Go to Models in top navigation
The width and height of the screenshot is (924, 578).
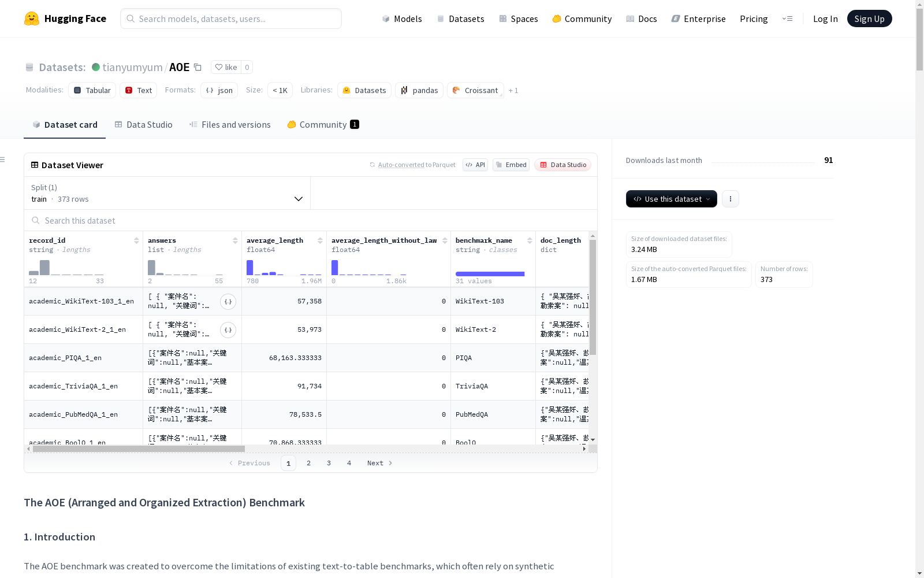(x=402, y=18)
